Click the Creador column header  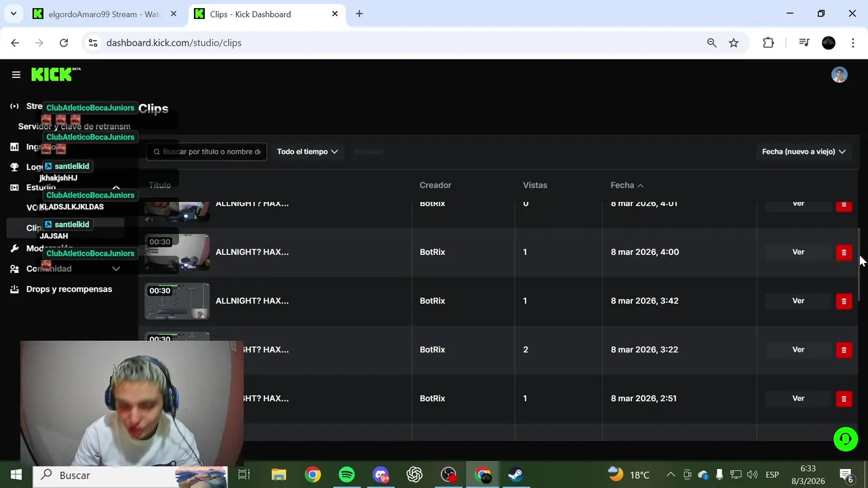[x=435, y=185]
